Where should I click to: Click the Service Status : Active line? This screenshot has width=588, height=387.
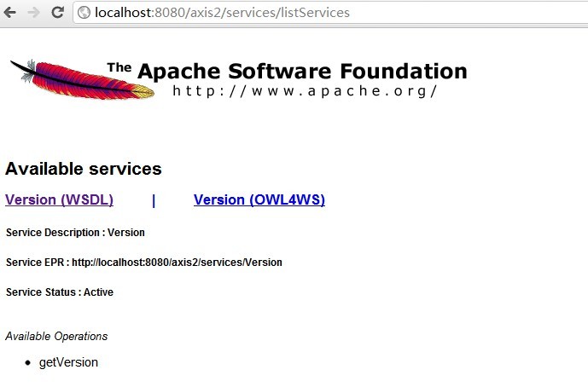pos(60,292)
